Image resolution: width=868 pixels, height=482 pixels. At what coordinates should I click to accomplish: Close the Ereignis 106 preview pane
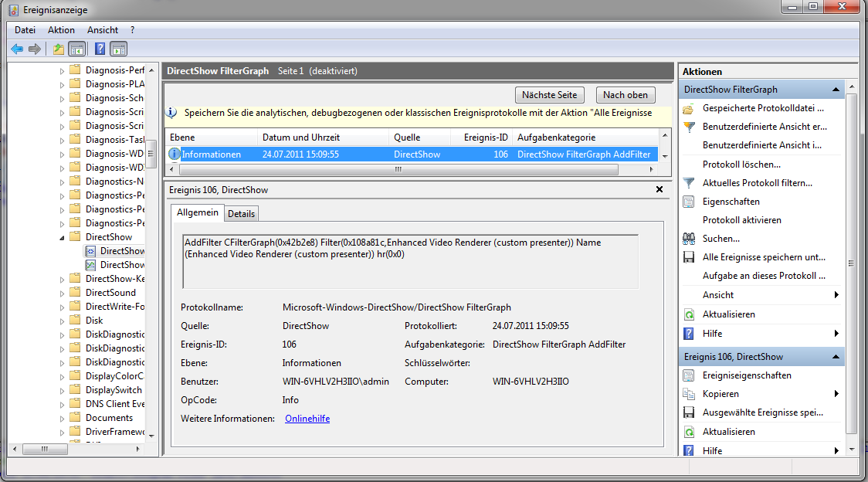(x=659, y=189)
